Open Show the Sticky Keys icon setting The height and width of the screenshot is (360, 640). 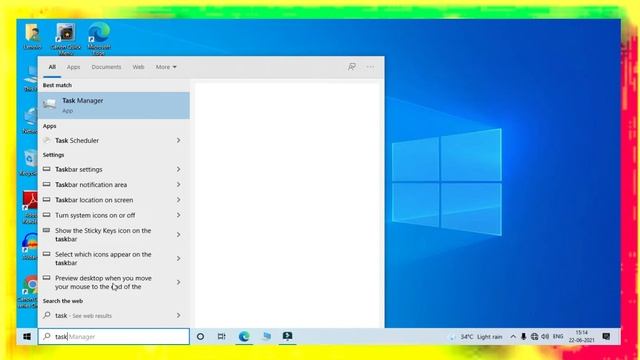tap(113, 235)
